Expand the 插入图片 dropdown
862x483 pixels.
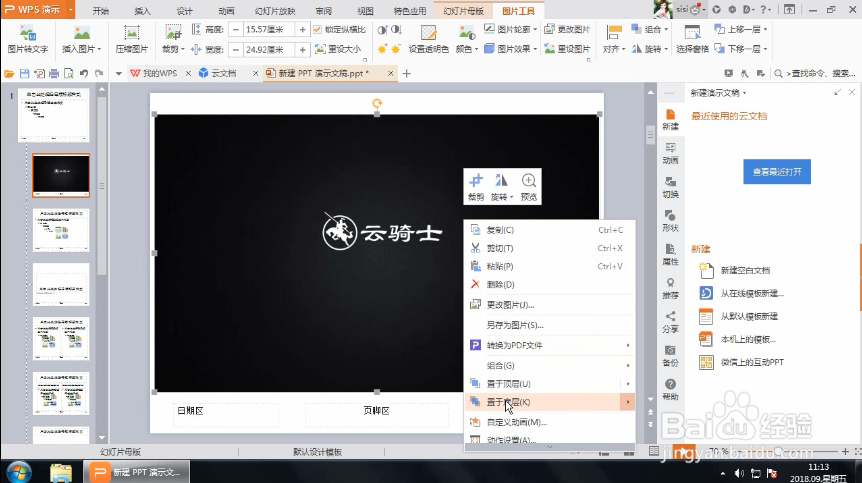pyautogui.click(x=100, y=49)
